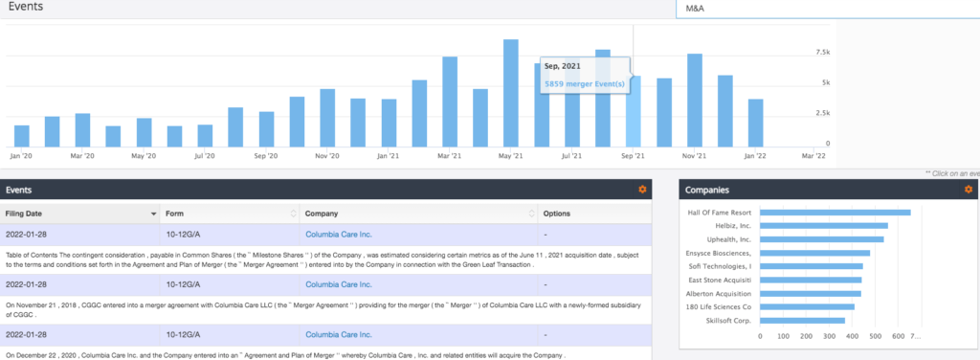980x360 pixels.
Task: Click the M&A search input field
Action: click(x=828, y=9)
